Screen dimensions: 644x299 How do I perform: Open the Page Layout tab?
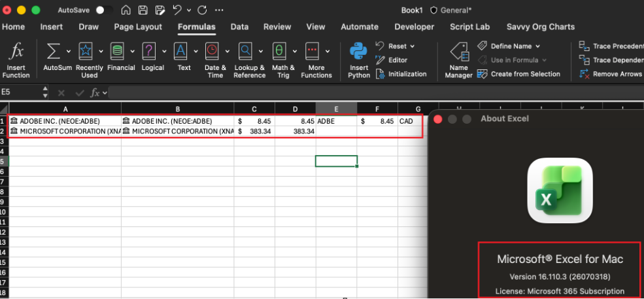tap(138, 27)
